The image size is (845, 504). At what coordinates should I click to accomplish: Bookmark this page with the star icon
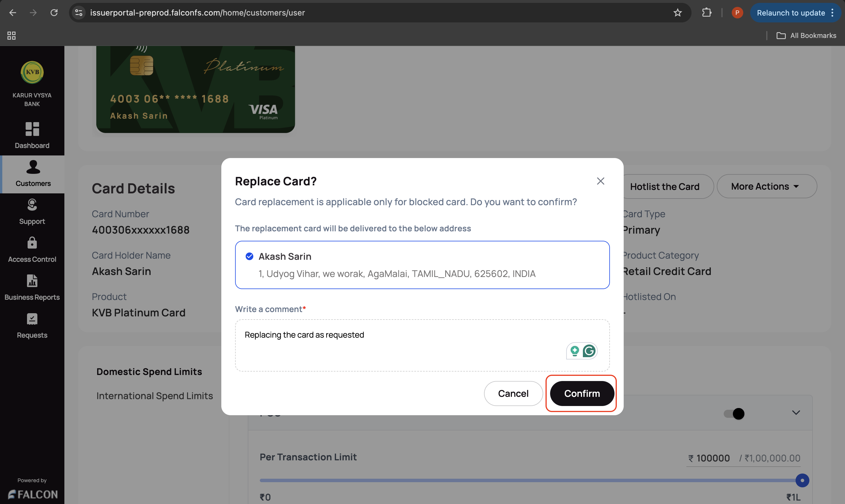[677, 13]
